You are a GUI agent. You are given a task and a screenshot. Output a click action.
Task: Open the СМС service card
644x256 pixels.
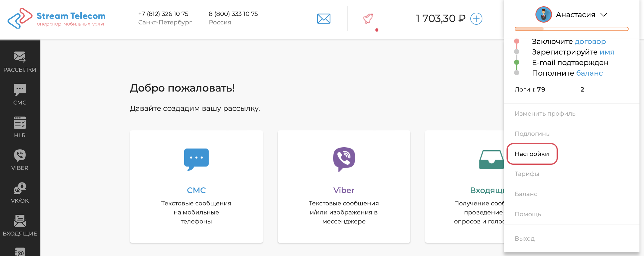coord(196,186)
